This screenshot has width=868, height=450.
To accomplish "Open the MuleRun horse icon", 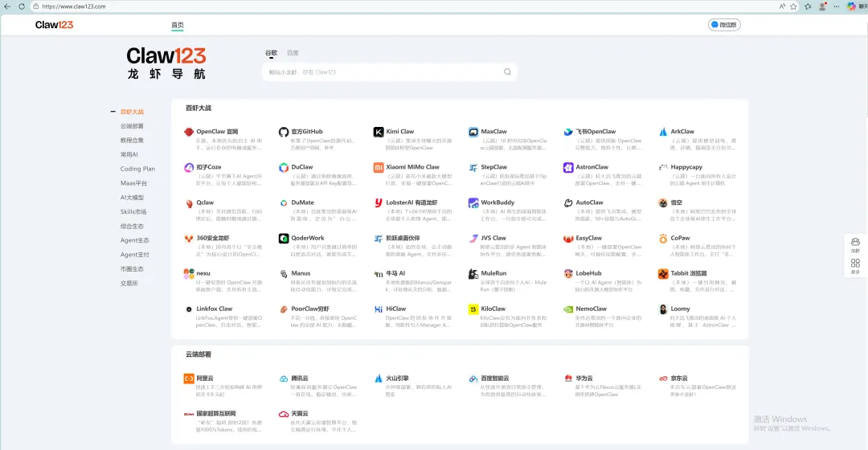I will (x=473, y=273).
